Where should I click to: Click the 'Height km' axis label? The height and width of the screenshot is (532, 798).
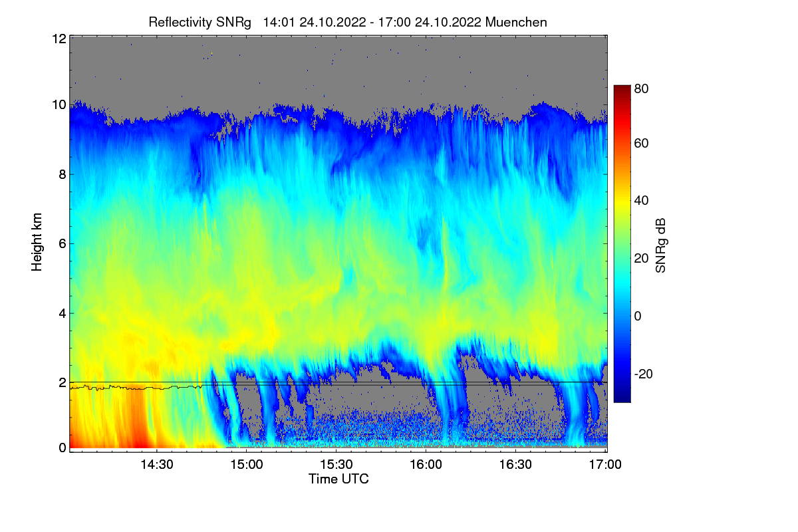(x=37, y=243)
